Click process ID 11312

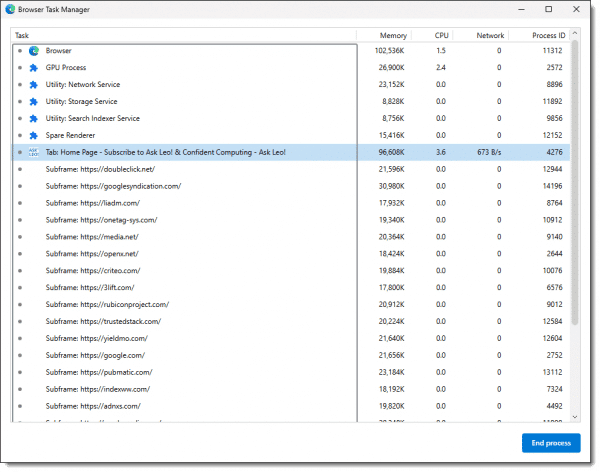(x=553, y=51)
